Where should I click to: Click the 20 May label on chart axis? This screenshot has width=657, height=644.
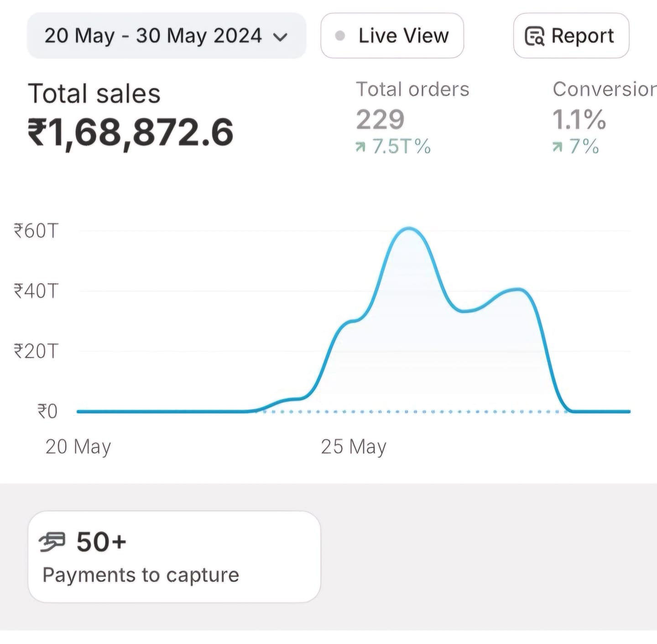coord(78,447)
